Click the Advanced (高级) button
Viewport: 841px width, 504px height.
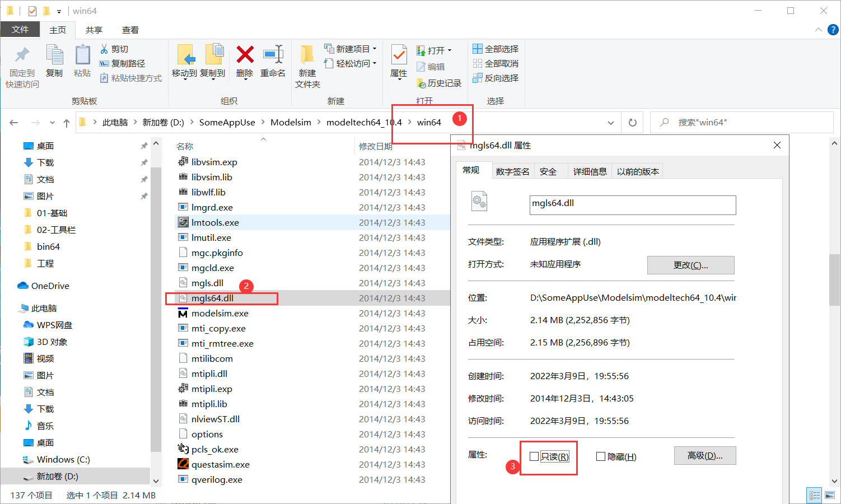point(705,455)
